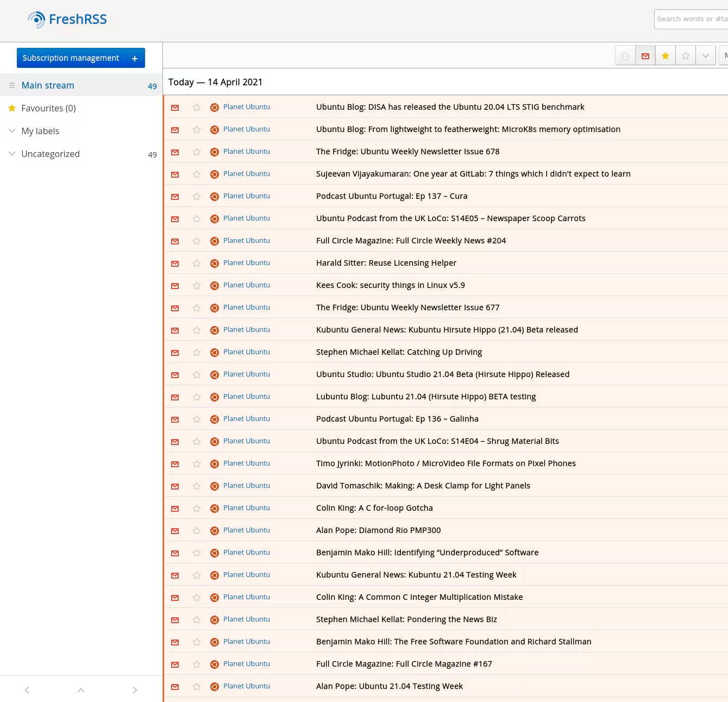This screenshot has height=702, width=728.
Task: Mark 'Newsletter Issue 678' as read
Action: (175, 152)
